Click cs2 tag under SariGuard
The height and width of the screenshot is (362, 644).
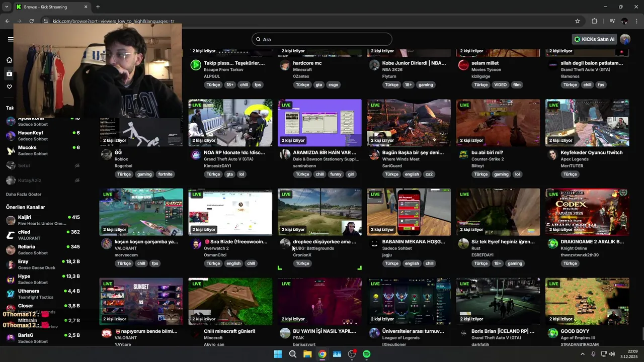point(429,174)
